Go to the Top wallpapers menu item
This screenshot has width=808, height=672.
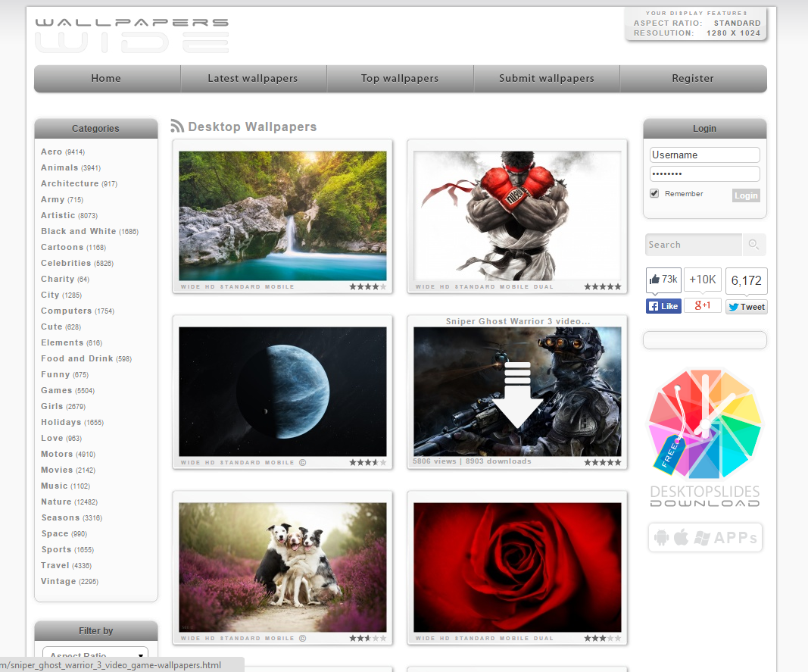(x=400, y=79)
